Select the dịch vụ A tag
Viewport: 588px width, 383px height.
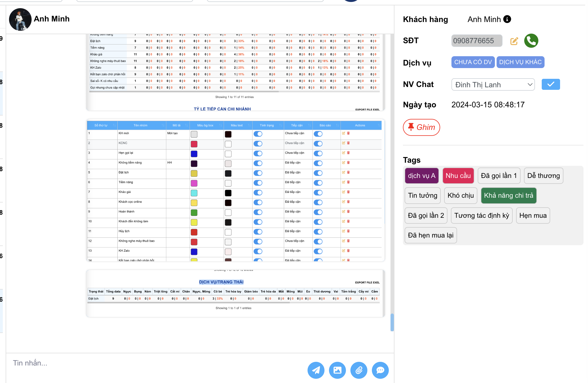click(x=422, y=176)
